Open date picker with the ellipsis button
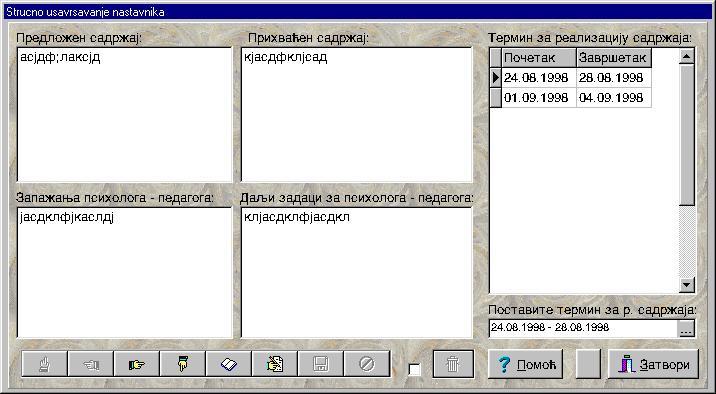The width and height of the screenshot is (716, 394). click(686, 328)
